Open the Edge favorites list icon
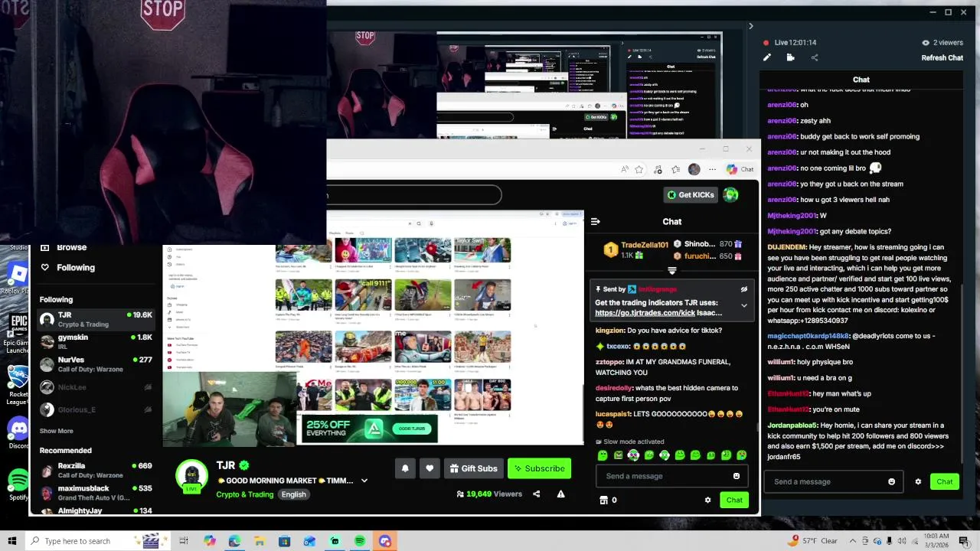Viewport: 980px width, 551px height. coord(676,169)
